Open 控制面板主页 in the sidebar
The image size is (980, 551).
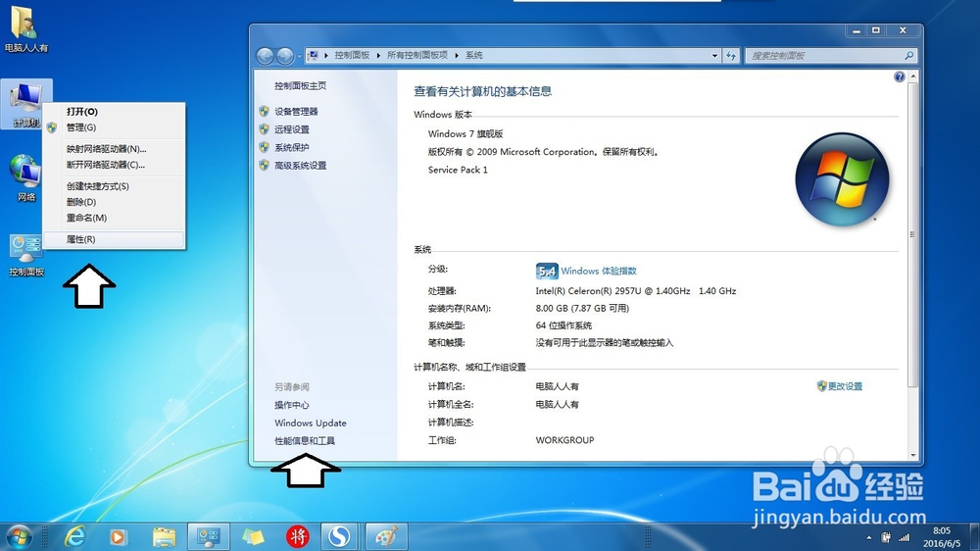pyautogui.click(x=300, y=85)
